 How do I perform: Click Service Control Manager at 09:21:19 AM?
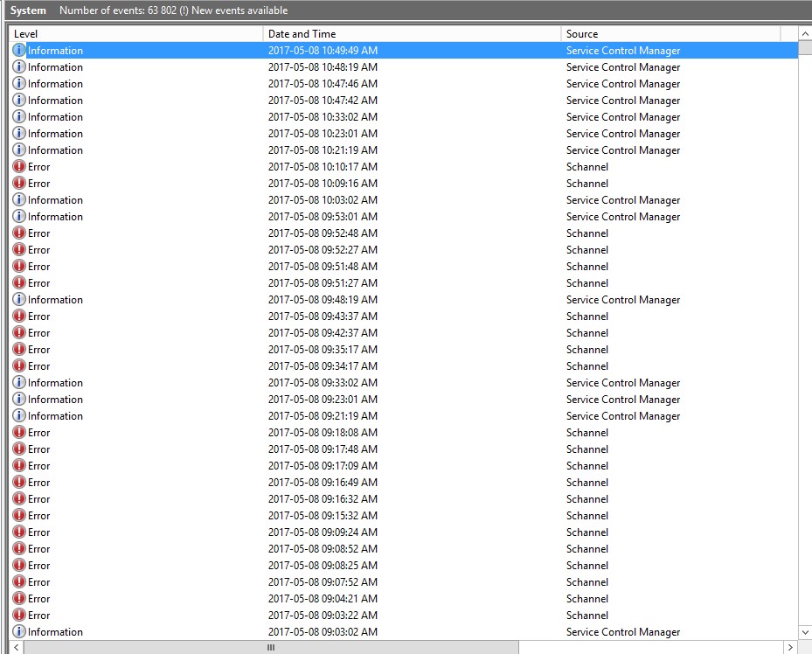(623, 416)
